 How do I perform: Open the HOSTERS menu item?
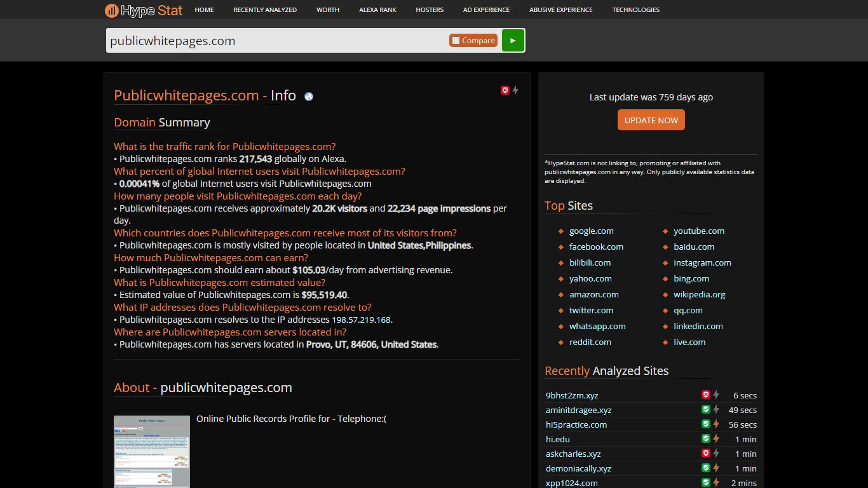(430, 10)
